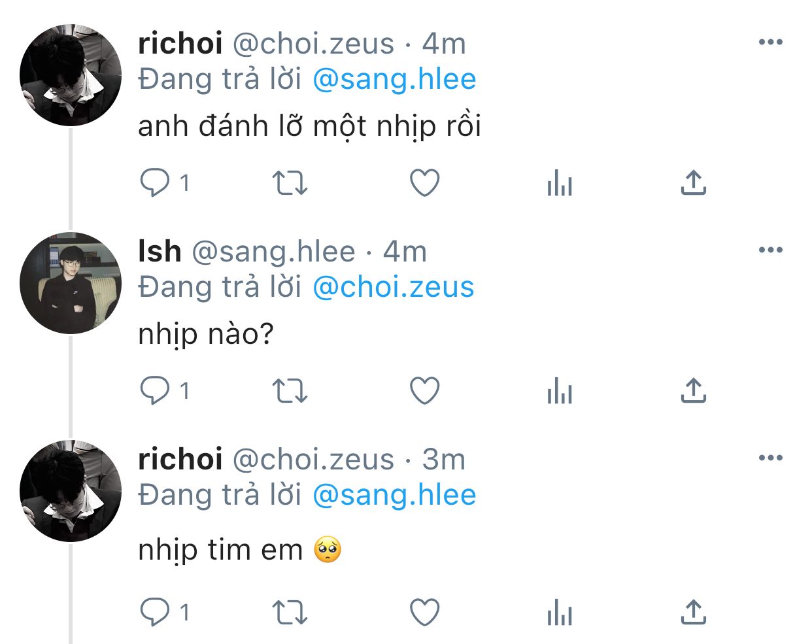Open lsh's profile picture
812x644 pixels.
(71, 283)
